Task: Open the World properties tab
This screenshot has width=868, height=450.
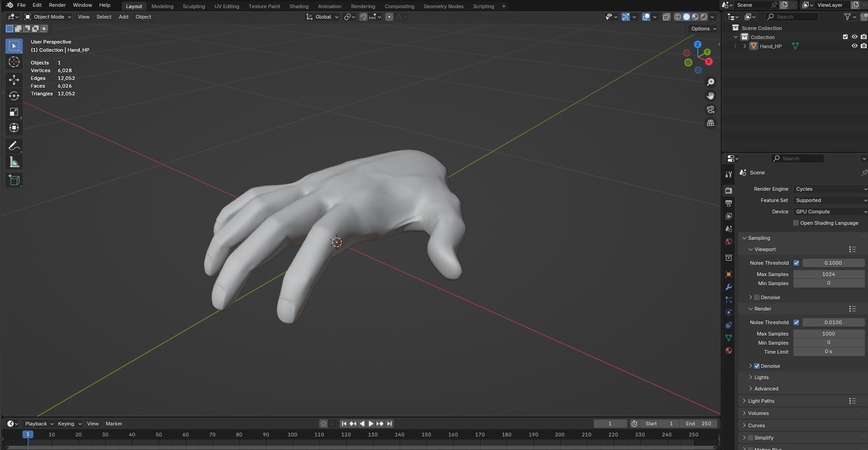Action: click(x=729, y=242)
